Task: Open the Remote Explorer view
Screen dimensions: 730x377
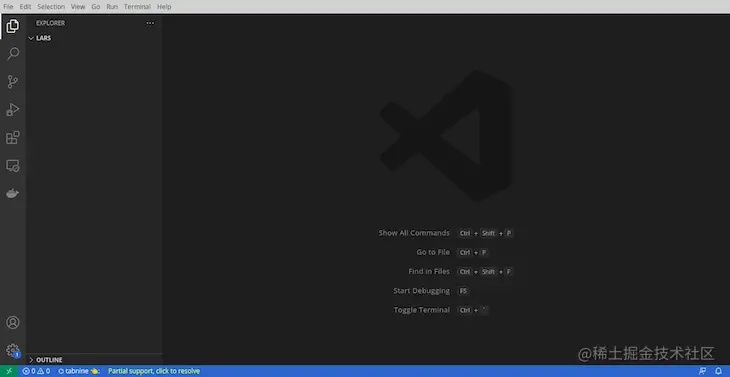Action: 13,166
